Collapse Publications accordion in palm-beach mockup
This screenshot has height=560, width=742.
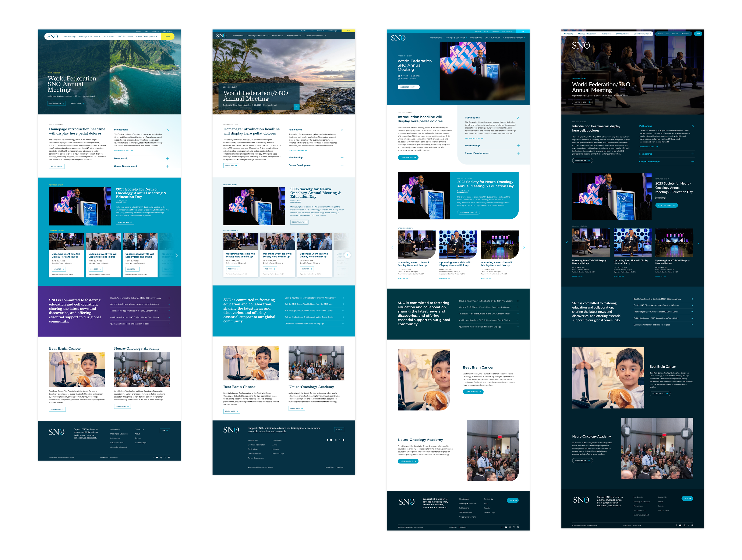click(x=342, y=130)
